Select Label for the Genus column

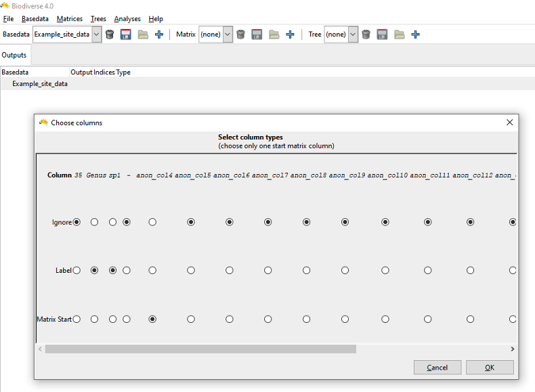click(x=95, y=270)
